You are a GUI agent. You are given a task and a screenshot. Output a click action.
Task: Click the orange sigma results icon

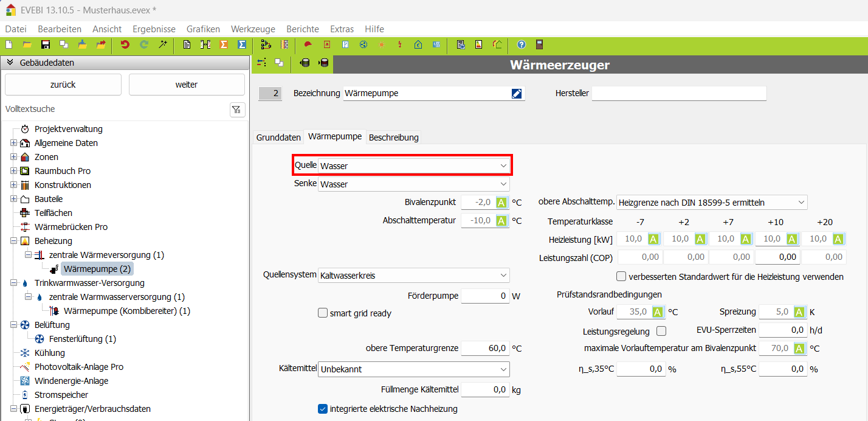coord(224,44)
